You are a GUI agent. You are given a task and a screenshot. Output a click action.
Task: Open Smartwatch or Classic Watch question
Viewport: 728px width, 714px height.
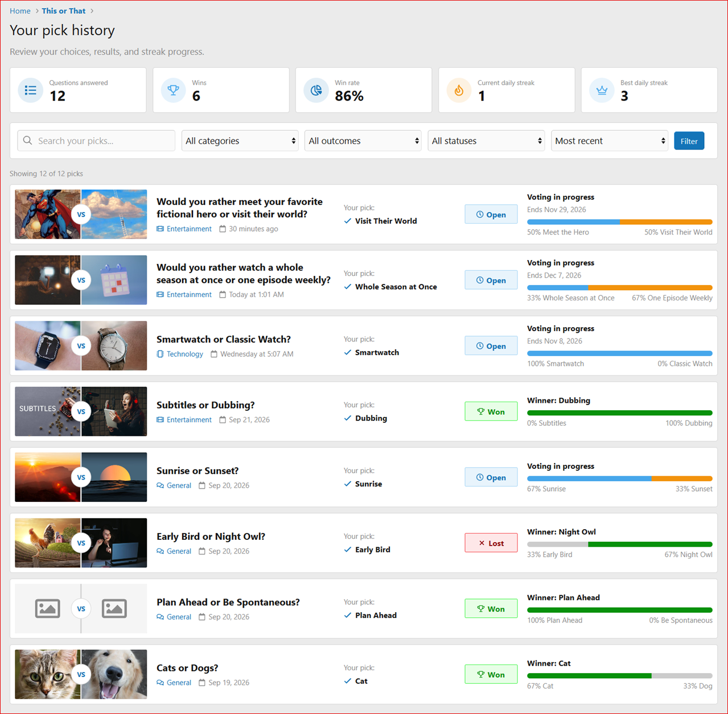[224, 339]
